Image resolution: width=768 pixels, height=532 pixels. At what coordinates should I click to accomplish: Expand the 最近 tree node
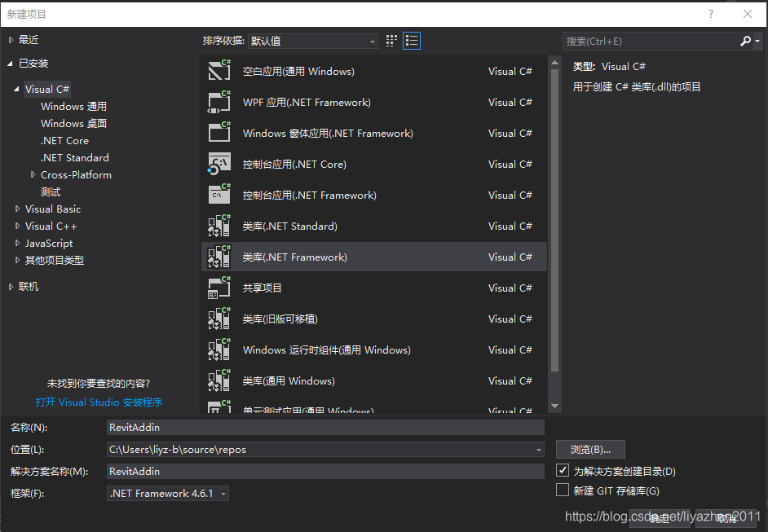(x=11, y=40)
